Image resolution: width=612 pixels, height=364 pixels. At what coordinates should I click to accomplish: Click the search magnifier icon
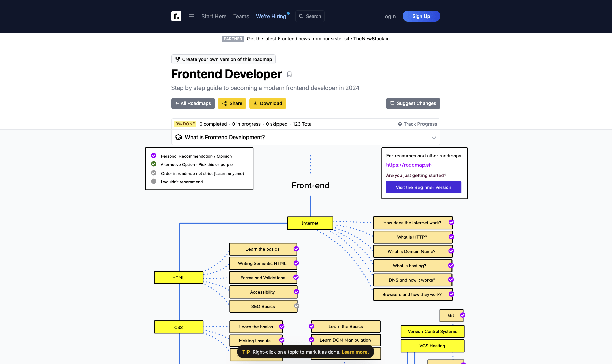pos(301,16)
